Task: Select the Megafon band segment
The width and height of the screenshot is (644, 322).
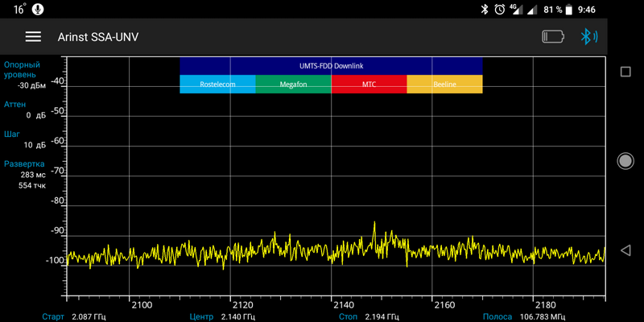Action: [293, 84]
